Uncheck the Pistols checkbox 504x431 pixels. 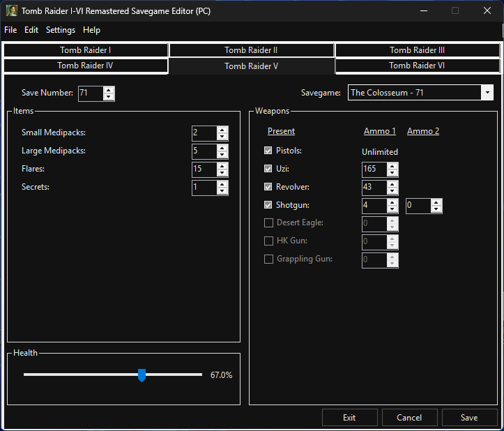[x=268, y=151]
